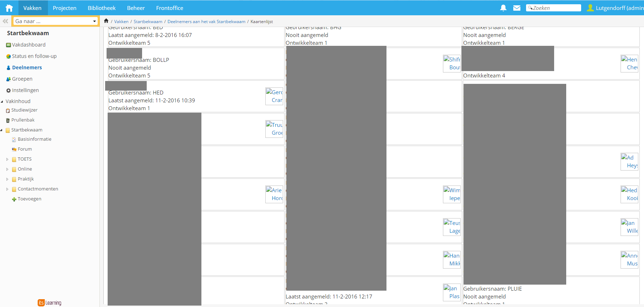Open Forum in the course tree

click(25, 149)
